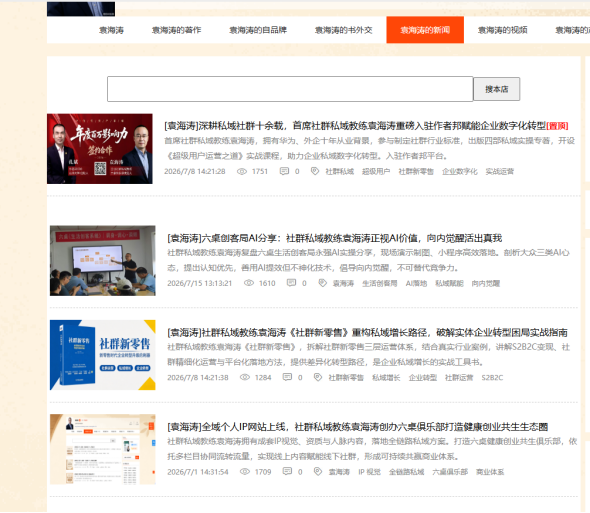Image resolution: width=590 pixels, height=513 pixels.
Task: Click views eye icon beside 1751
Action: pos(242,172)
